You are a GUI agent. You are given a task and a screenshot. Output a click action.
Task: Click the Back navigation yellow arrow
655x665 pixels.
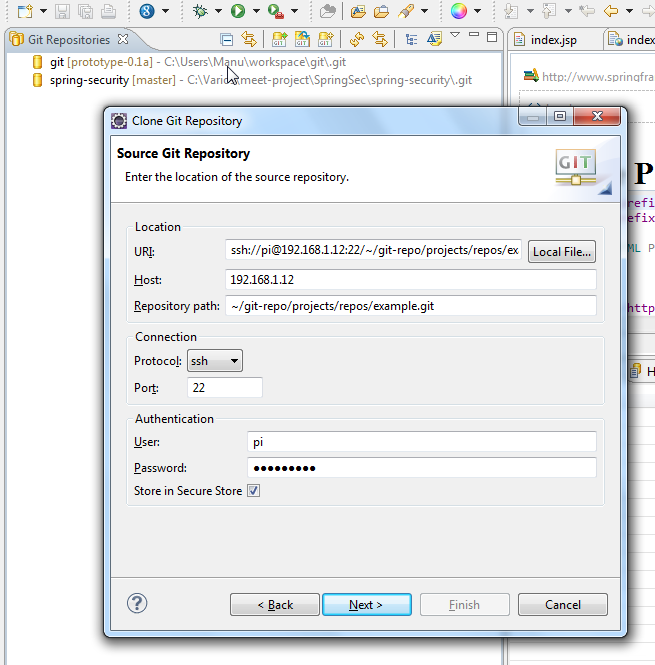pos(611,11)
